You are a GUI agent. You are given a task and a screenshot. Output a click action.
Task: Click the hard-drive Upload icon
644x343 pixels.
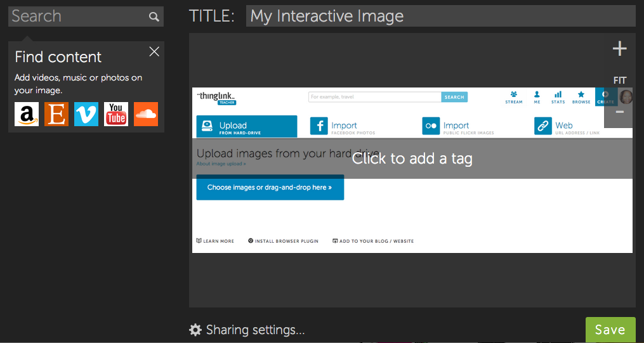point(207,126)
